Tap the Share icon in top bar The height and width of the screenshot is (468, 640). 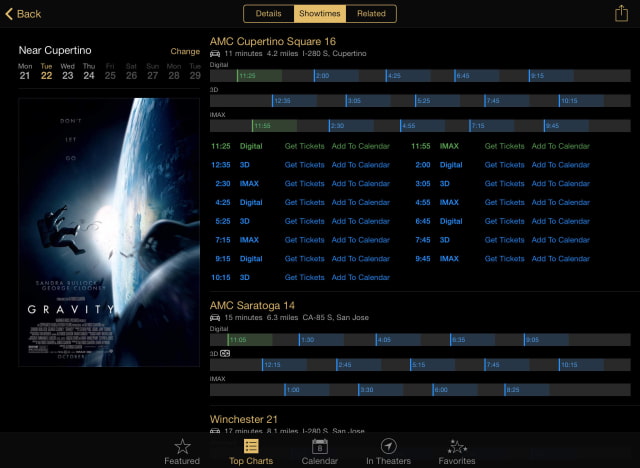point(621,13)
